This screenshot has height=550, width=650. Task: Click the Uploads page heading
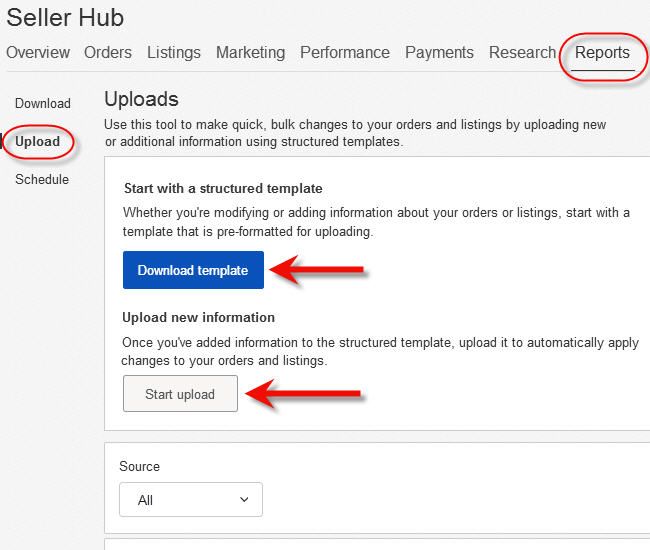pos(141,99)
